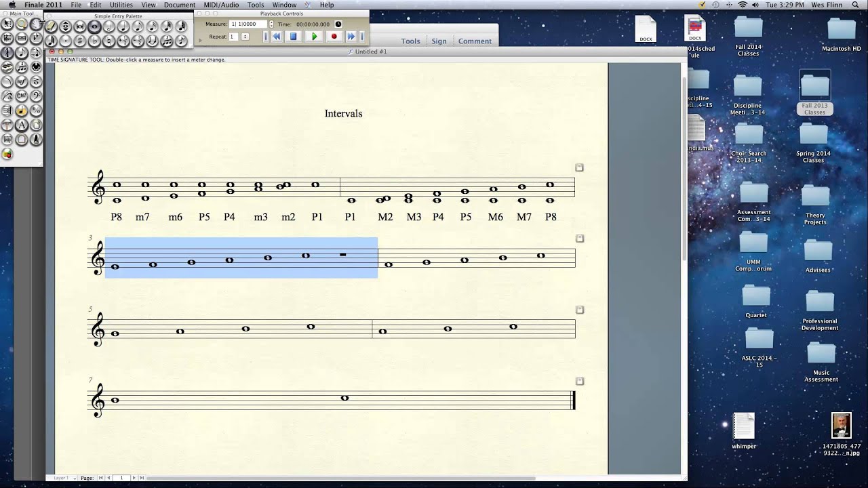This screenshot has height=488, width=868.
Task: Switch to the Comment tab behind Finale
Action: click(475, 41)
